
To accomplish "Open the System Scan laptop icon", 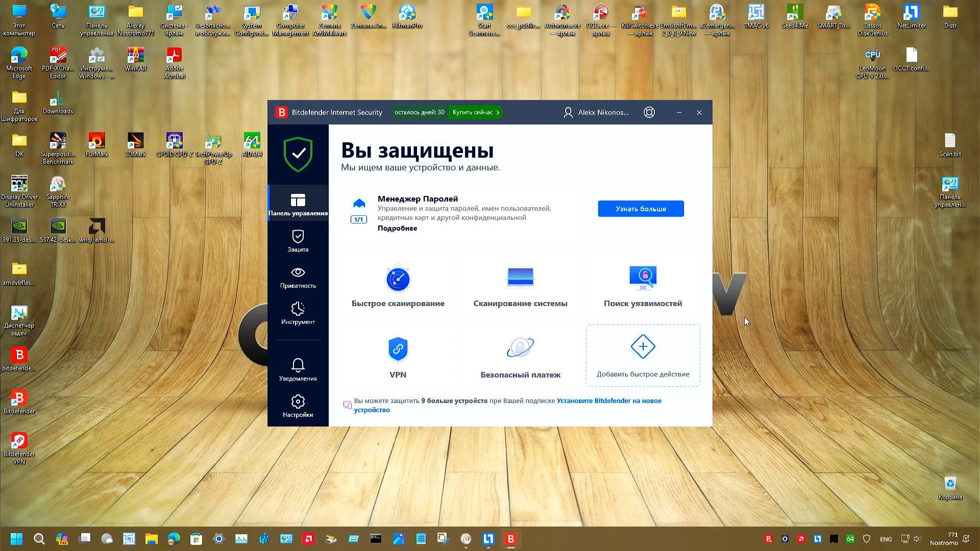I will coord(520,278).
